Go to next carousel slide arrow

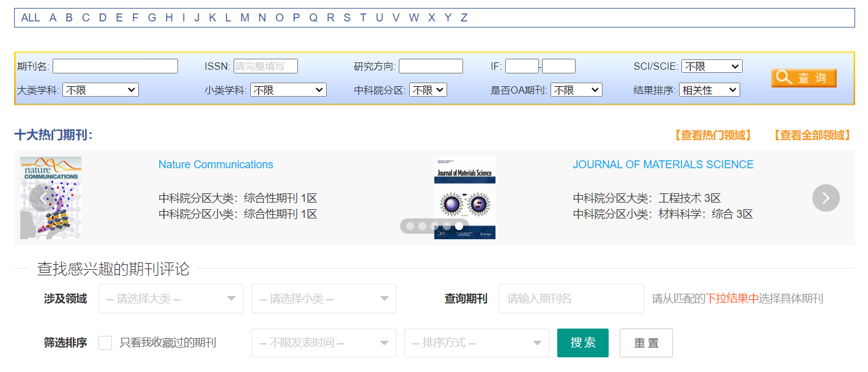pyautogui.click(x=826, y=198)
